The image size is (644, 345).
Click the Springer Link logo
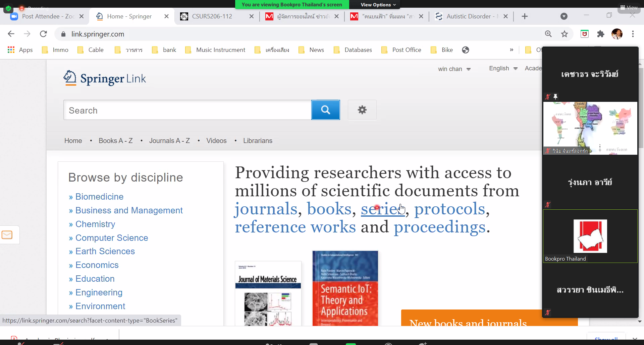pos(105,78)
